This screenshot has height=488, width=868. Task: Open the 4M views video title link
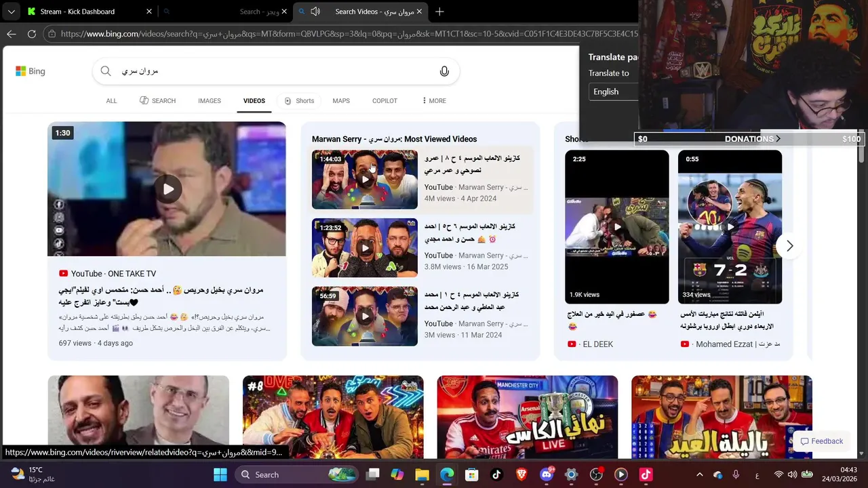click(x=472, y=165)
